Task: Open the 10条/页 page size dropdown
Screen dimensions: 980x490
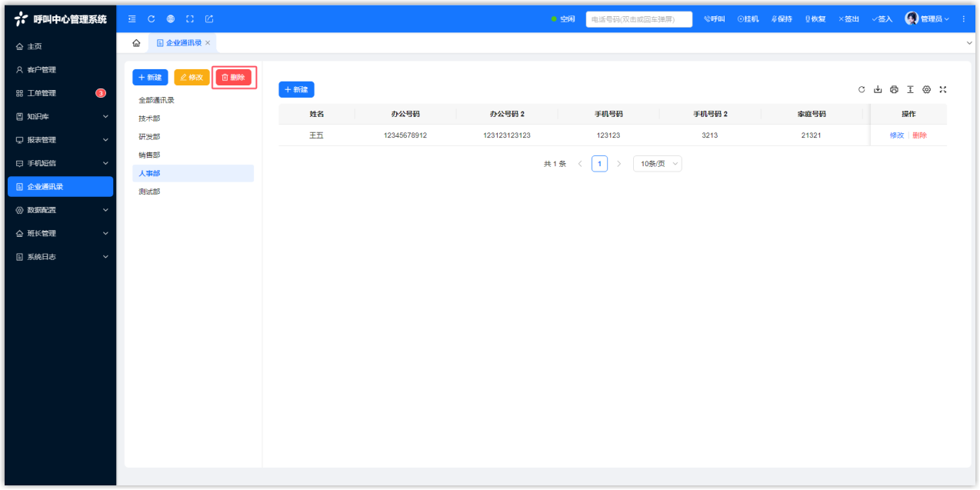Action: pos(657,164)
